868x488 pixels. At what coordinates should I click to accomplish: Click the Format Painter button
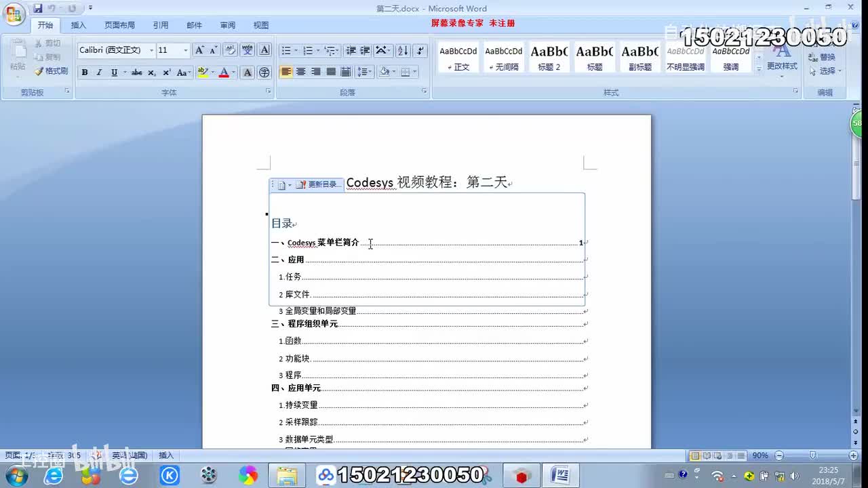(52, 70)
